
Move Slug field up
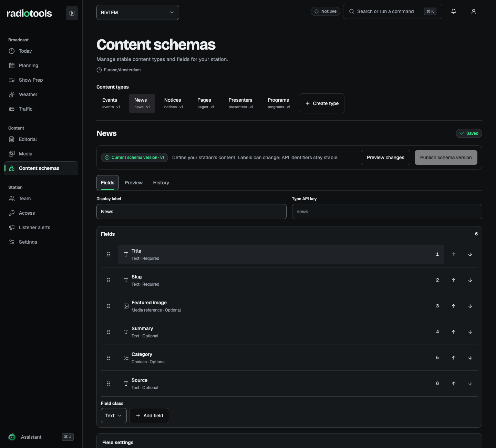point(454,280)
